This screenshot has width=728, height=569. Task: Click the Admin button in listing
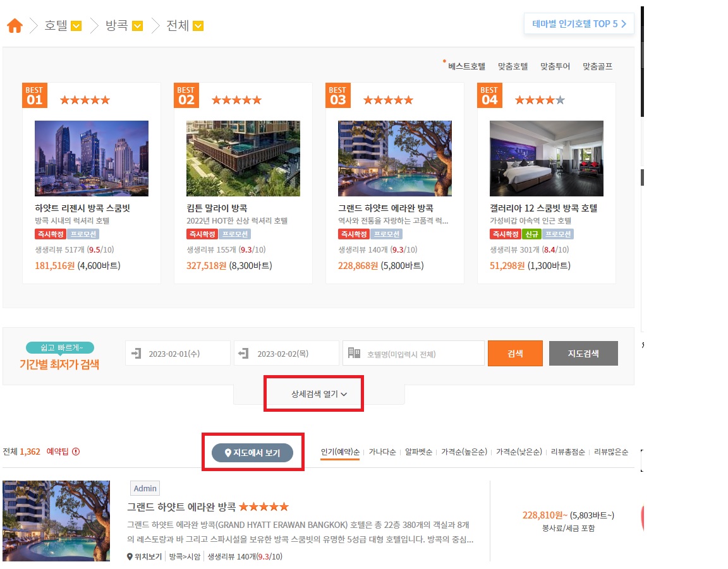(145, 488)
